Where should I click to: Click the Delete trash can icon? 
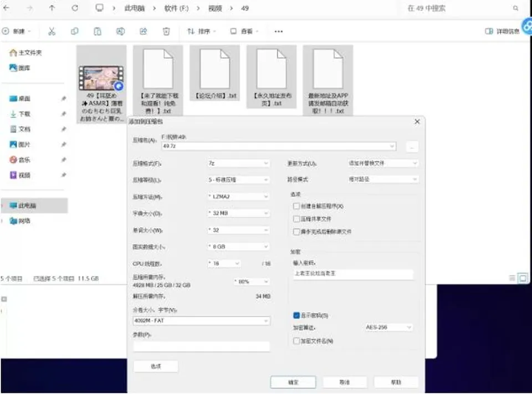(x=166, y=32)
